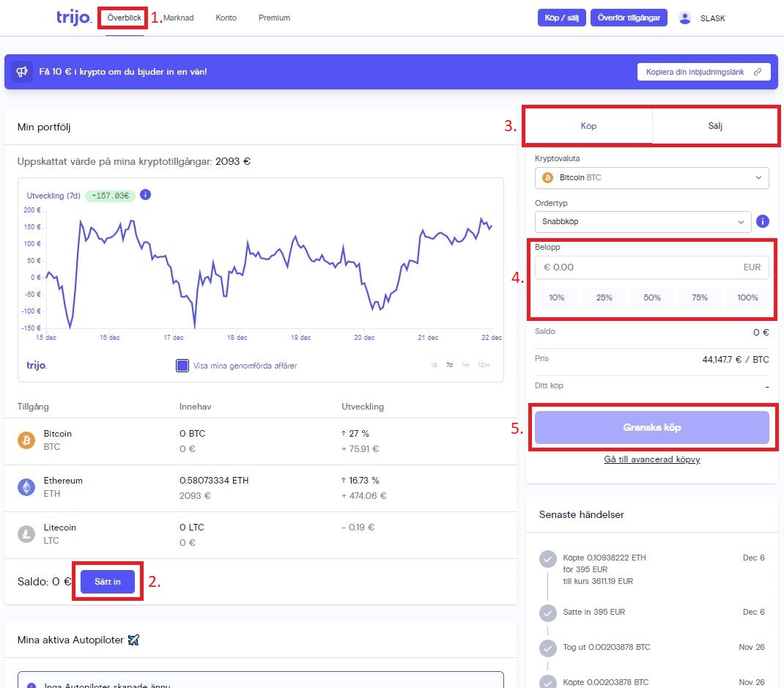The image size is (784, 688).
Task: Switch to the Sälj tab
Action: point(714,126)
